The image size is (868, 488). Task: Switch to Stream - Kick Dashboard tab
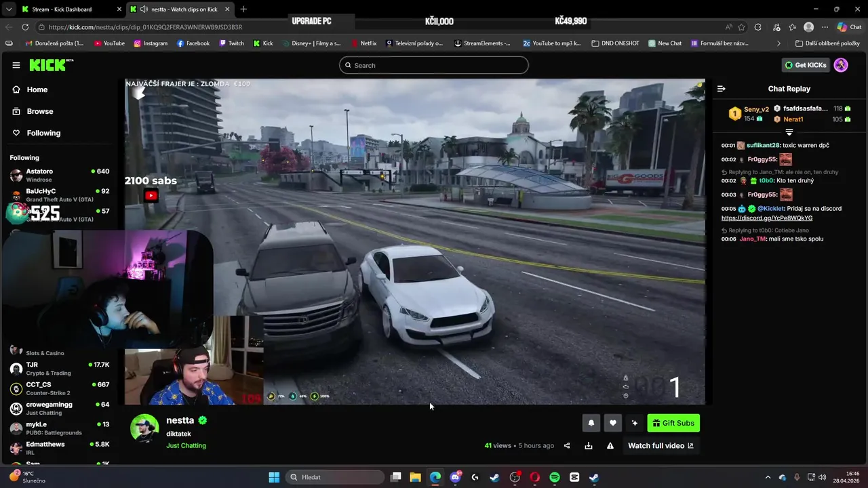tap(71, 9)
